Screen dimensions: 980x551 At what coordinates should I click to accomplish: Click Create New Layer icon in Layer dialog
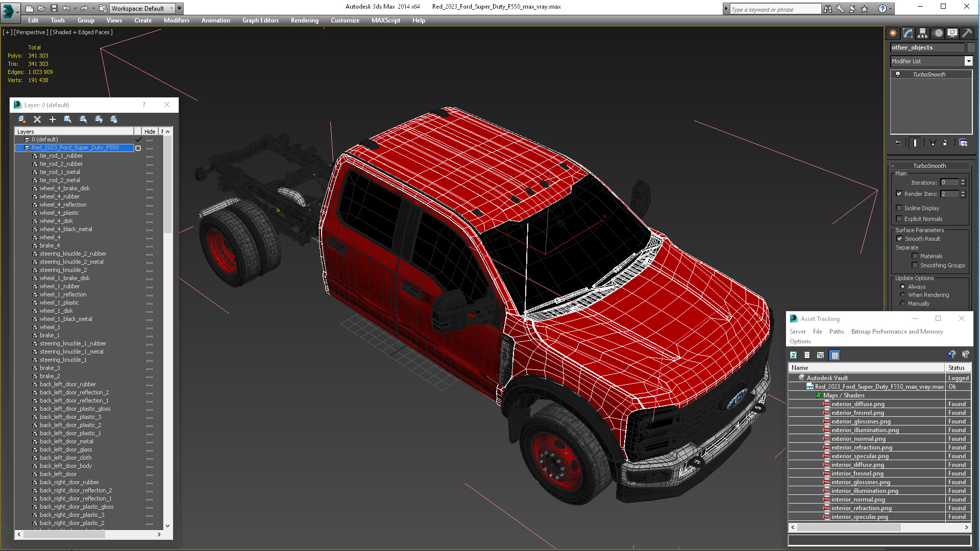22,119
